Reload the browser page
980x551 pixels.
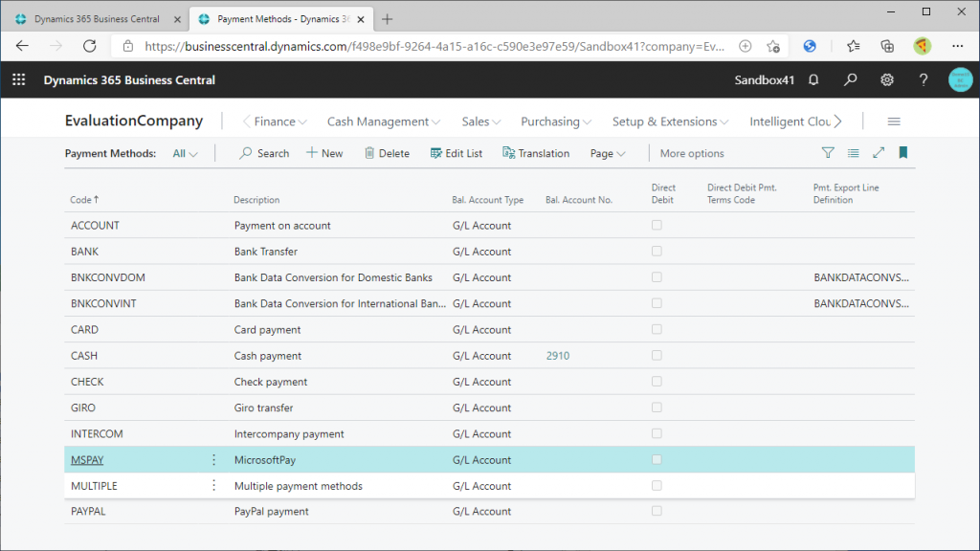(x=90, y=46)
